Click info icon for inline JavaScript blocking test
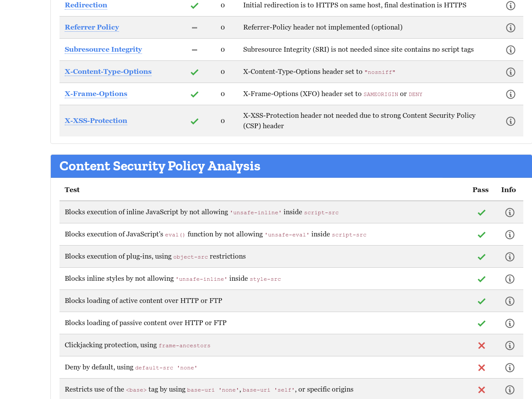 (509, 212)
